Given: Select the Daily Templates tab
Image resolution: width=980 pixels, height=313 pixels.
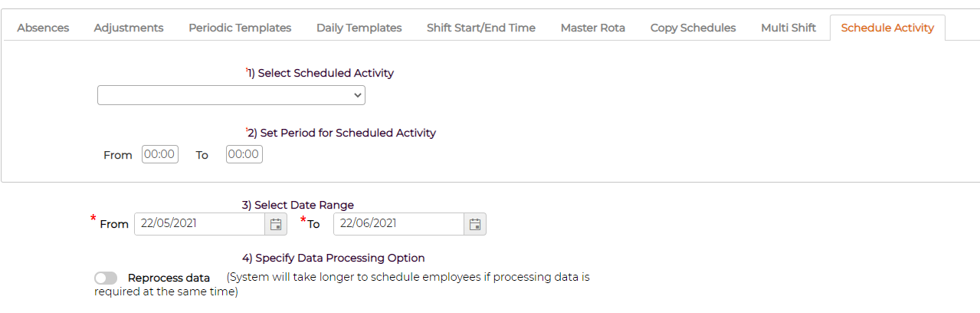Looking at the screenshot, I should (359, 28).
